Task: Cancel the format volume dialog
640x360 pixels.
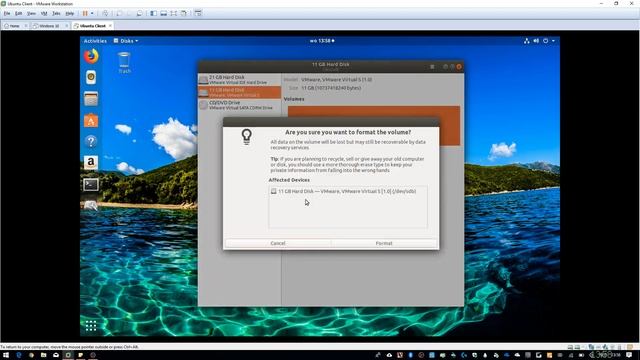Action: click(x=278, y=243)
